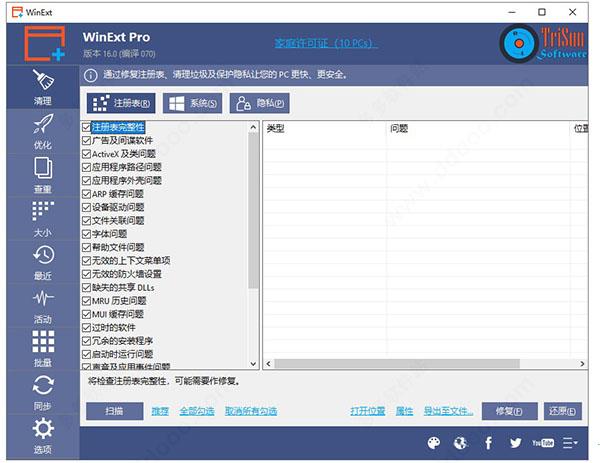Open the footer menu list dropdown

pos(570,443)
